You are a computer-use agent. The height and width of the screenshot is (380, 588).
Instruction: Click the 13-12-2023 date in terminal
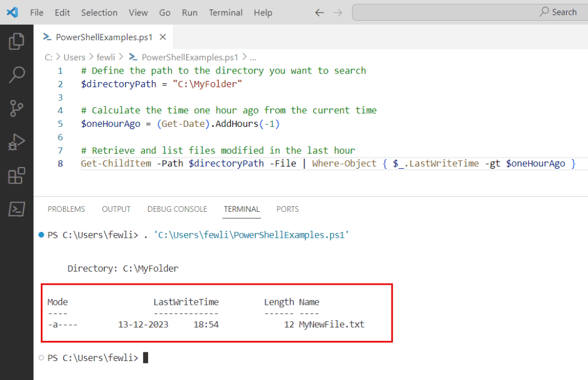[x=143, y=324]
